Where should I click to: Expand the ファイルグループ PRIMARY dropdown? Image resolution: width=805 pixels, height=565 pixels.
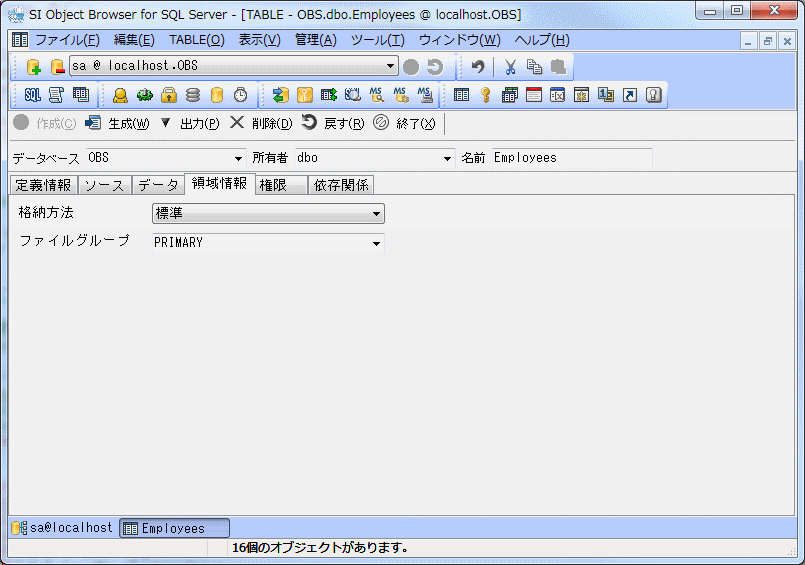point(376,243)
